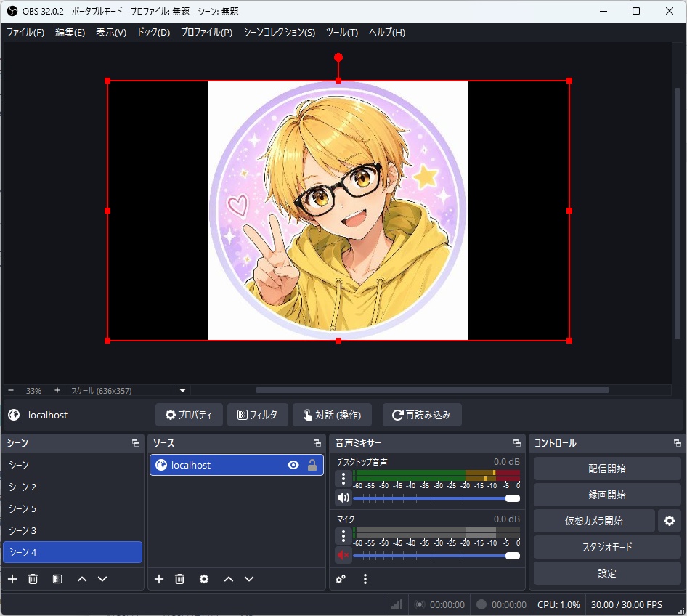Screen dimensions: 687x616
Task: Move scene down arrow in Scenes dock
Action: point(102,579)
